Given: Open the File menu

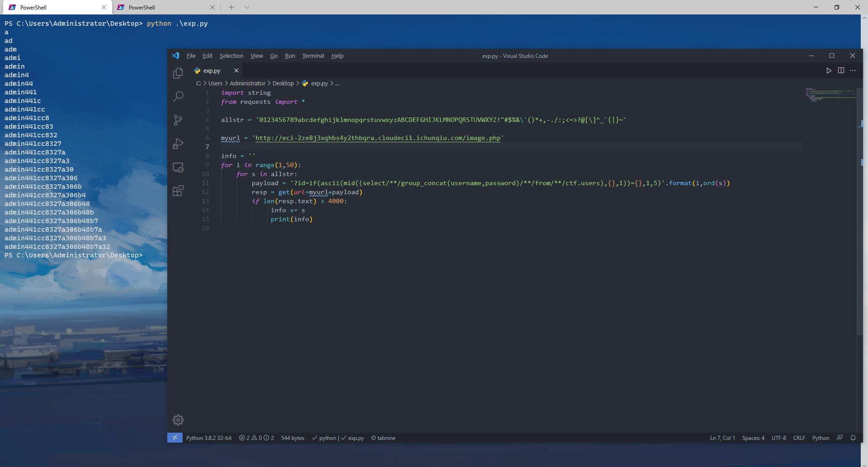Looking at the screenshot, I should coord(191,56).
